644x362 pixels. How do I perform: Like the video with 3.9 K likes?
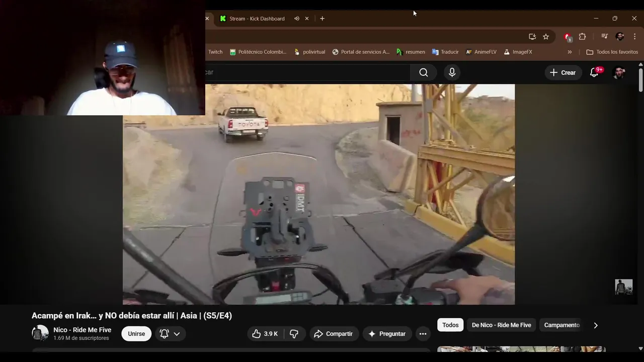click(265, 334)
